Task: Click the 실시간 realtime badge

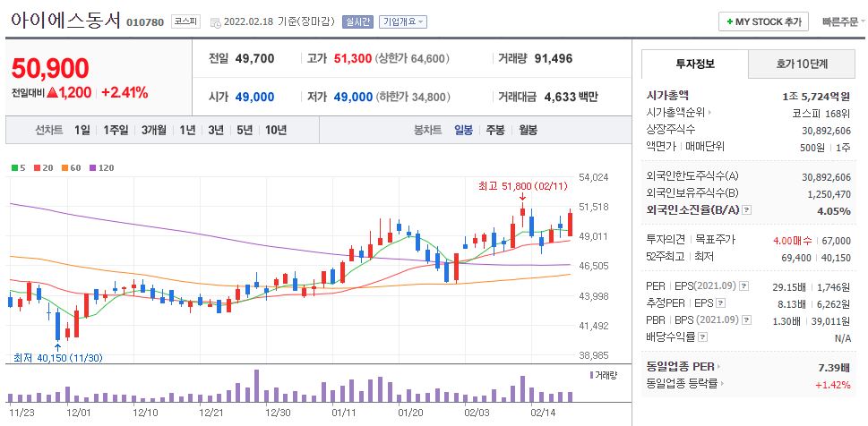Action: point(357,21)
